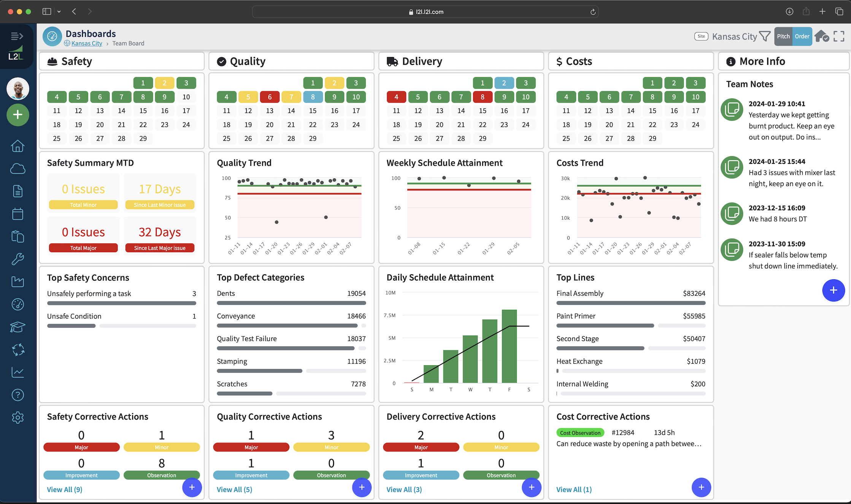
Task: Select the factory production icon in sidebar
Action: [x=17, y=281]
